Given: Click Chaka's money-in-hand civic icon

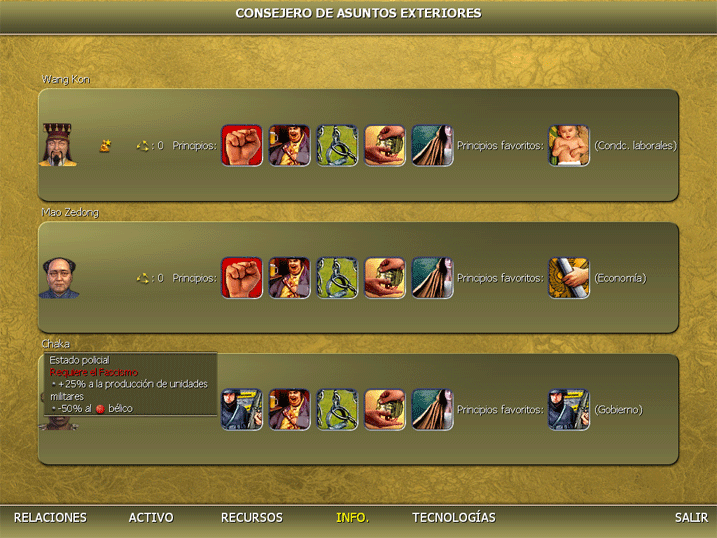Looking at the screenshot, I should click(x=385, y=410).
